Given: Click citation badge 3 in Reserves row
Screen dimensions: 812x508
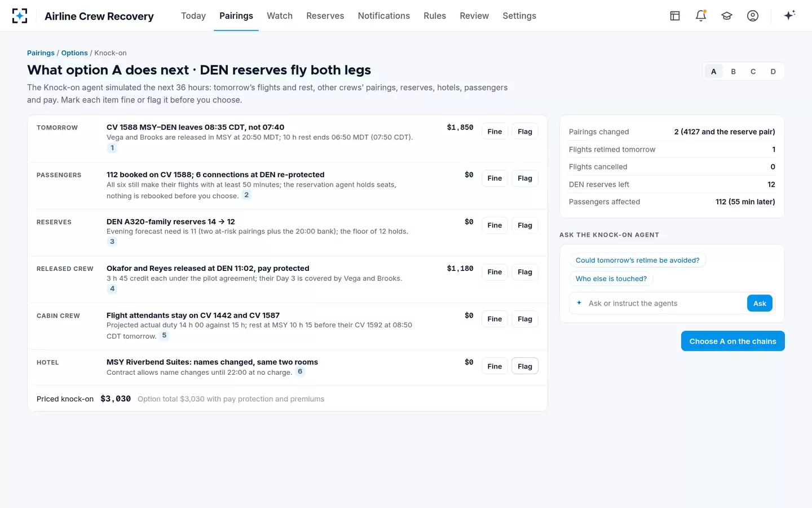Looking at the screenshot, I should coord(112,242).
